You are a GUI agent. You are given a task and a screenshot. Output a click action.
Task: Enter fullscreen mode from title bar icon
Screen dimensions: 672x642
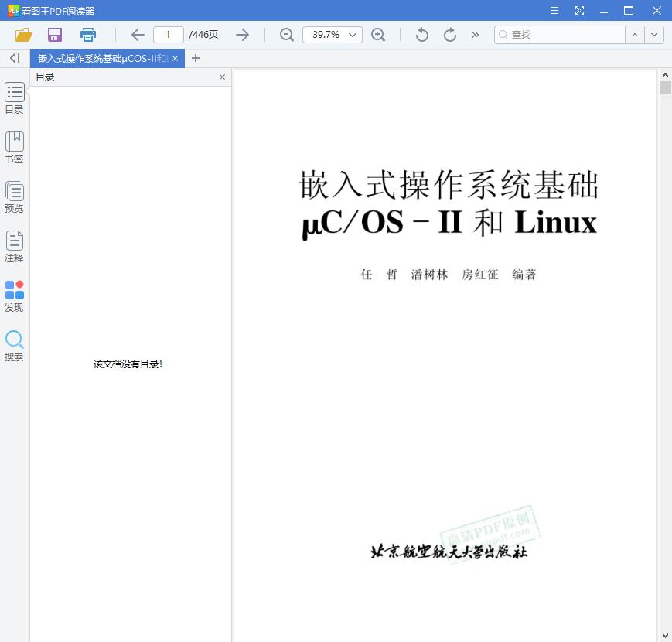[579, 11]
